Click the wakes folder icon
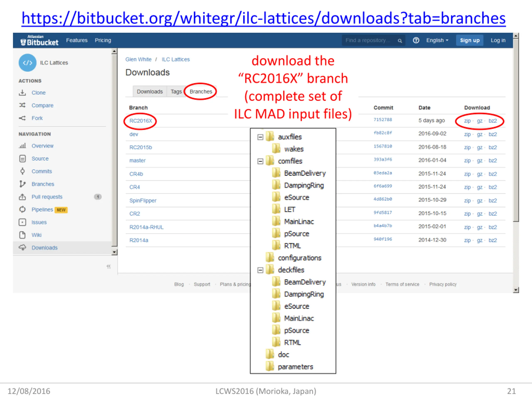The height and width of the screenshot is (399, 532). (276, 149)
